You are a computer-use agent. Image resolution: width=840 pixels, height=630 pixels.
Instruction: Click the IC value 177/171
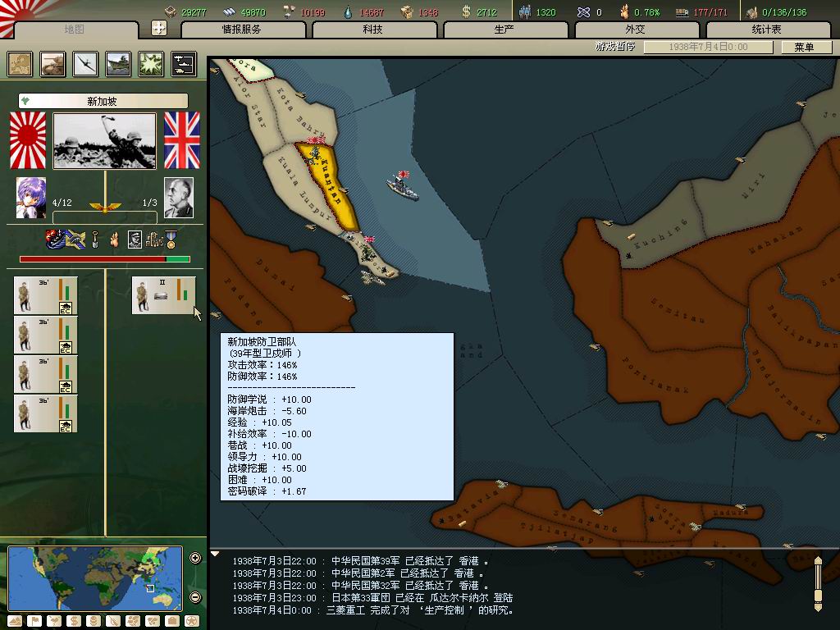tap(711, 12)
